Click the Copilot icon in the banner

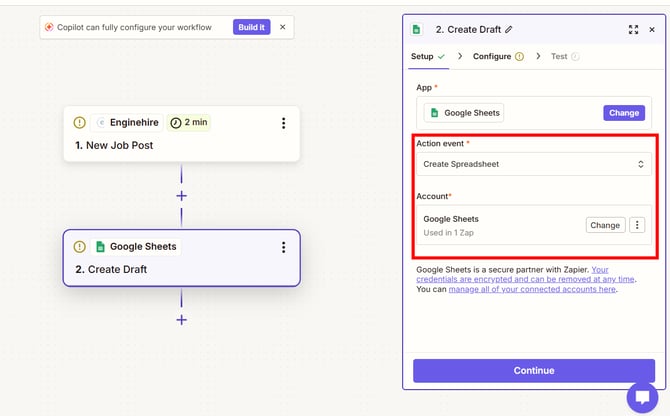49,27
